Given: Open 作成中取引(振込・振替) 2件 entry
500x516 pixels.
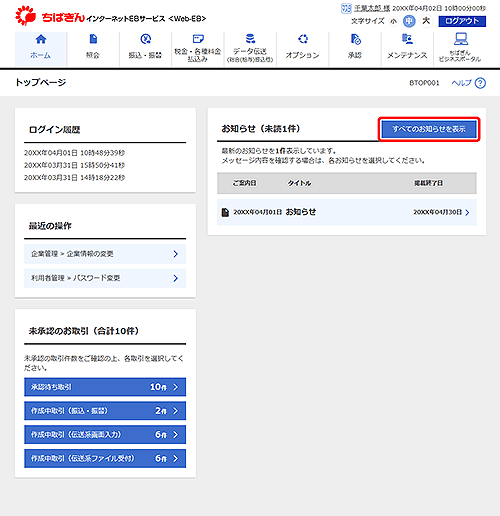Looking at the screenshot, I should click(x=105, y=411).
